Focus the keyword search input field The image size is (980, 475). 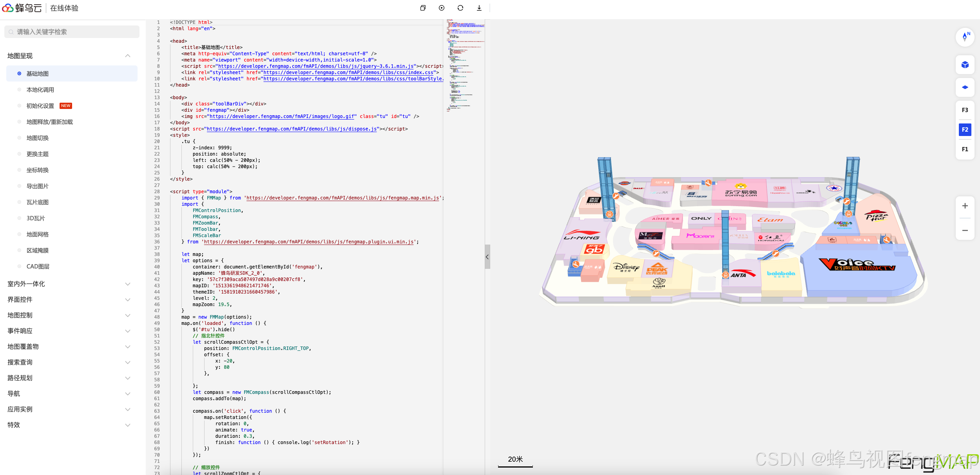click(x=72, y=32)
